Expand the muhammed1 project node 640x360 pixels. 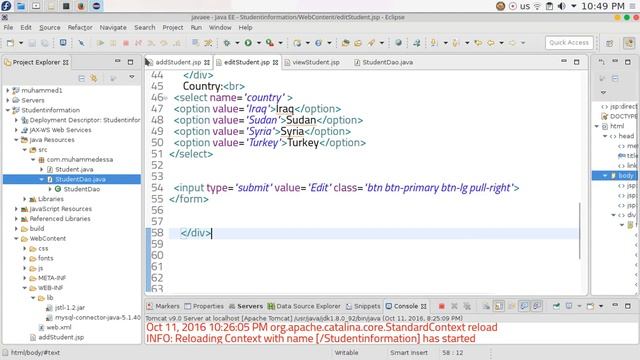tap(8, 90)
